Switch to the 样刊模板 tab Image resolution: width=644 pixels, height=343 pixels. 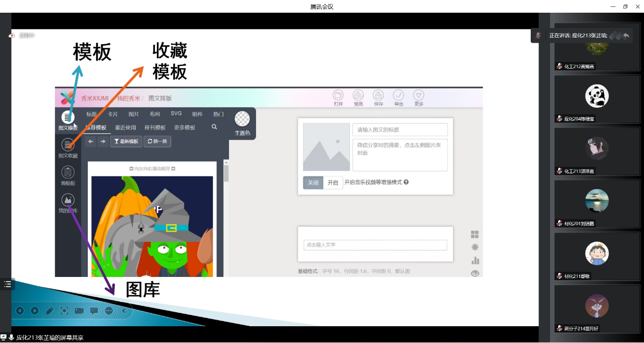tap(155, 128)
